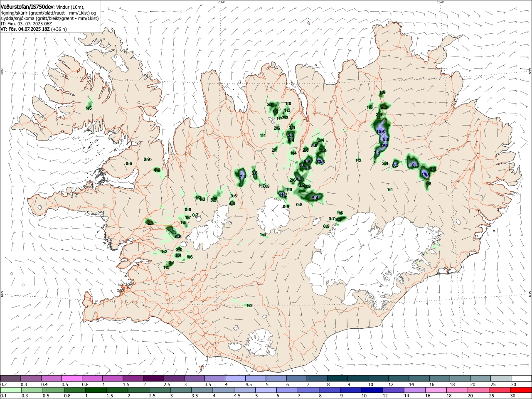The width and height of the screenshot is (532, 399).
Task: Click the 5.4 precipitation value north of the glacier
Action: click(315, 198)
